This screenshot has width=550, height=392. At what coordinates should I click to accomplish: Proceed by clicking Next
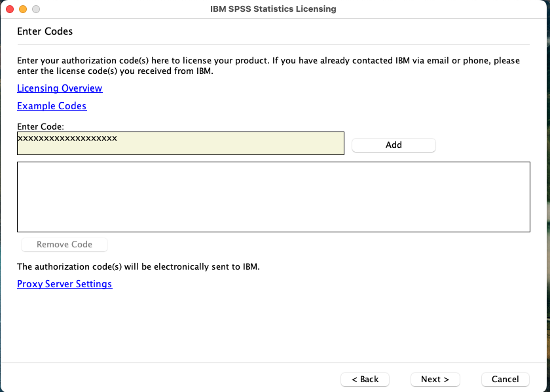tap(435, 380)
